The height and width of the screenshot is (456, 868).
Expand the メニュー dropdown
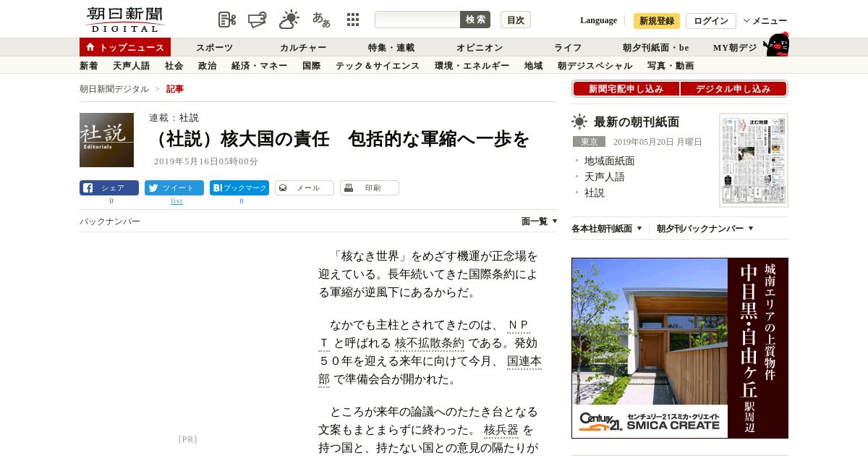tap(765, 21)
